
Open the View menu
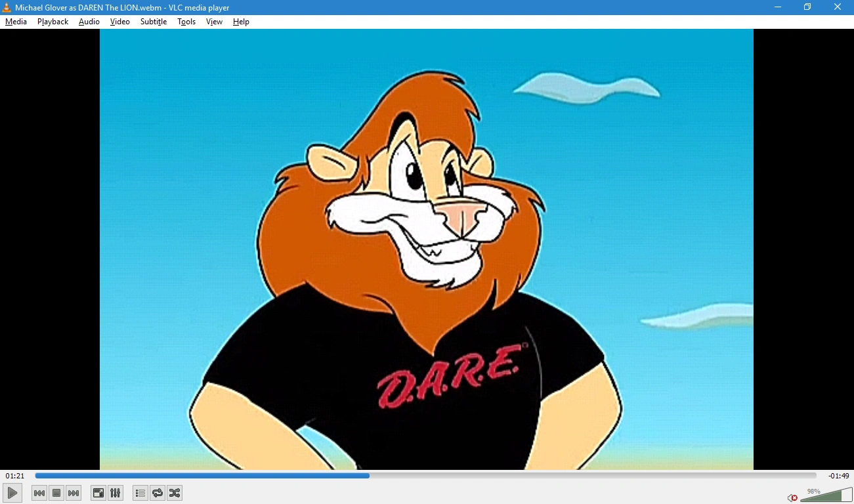click(x=214, y=22)
